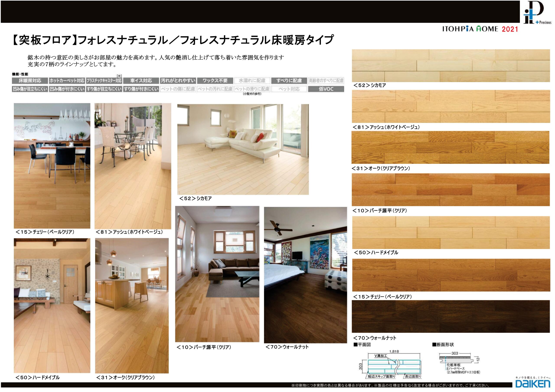The height and width of the screenshot is (392, 555).
Task: Click the ワックス不要 feature badge
Action: pos(215,81)
